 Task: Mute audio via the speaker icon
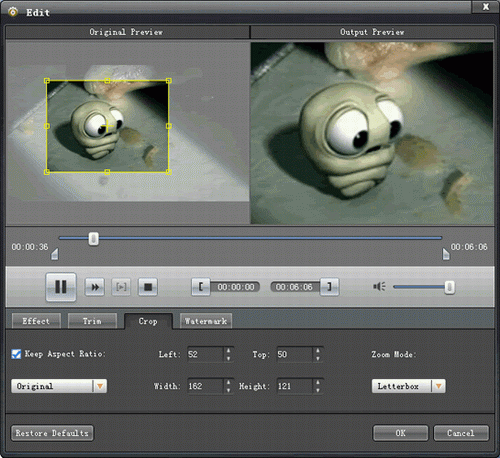(x=379, y=286)
